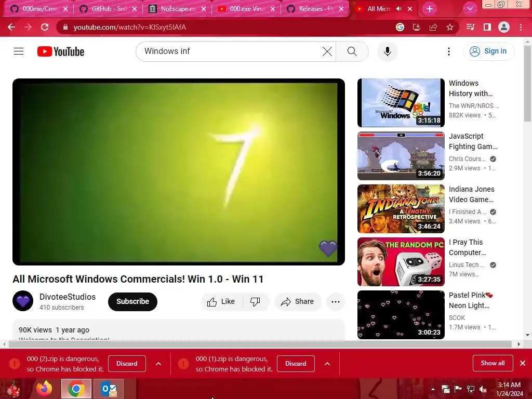Open the Start button ornament
This screenshot has height=399, width=532.
click(x=14, y=389)
